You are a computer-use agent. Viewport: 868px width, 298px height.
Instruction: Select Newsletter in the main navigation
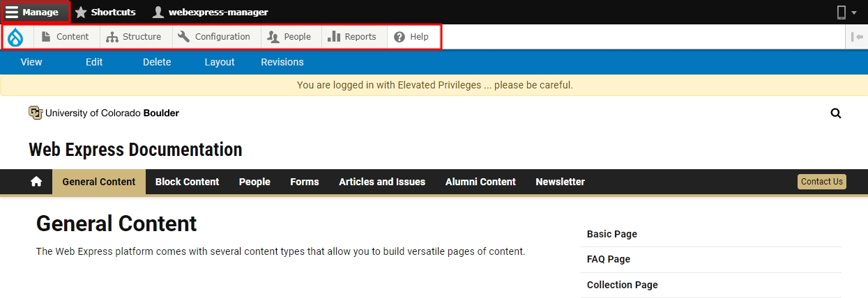(560, 182)
